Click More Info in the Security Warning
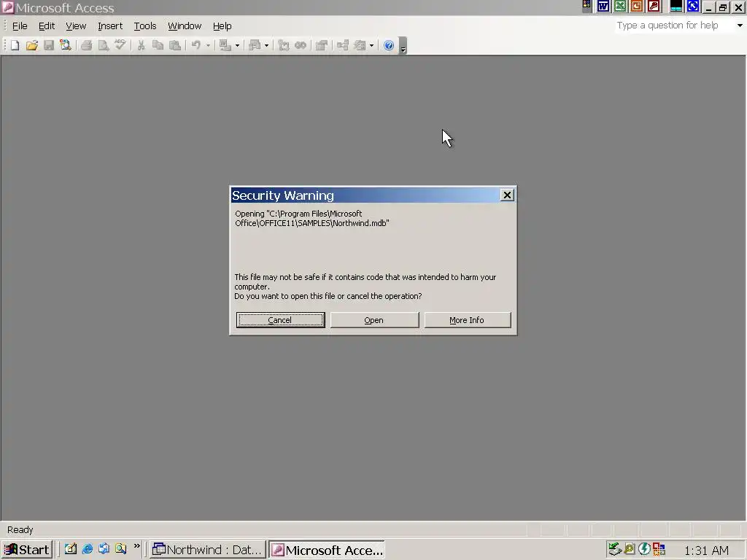The width and height of the screenshot is (747, 560). click(468, 320)
